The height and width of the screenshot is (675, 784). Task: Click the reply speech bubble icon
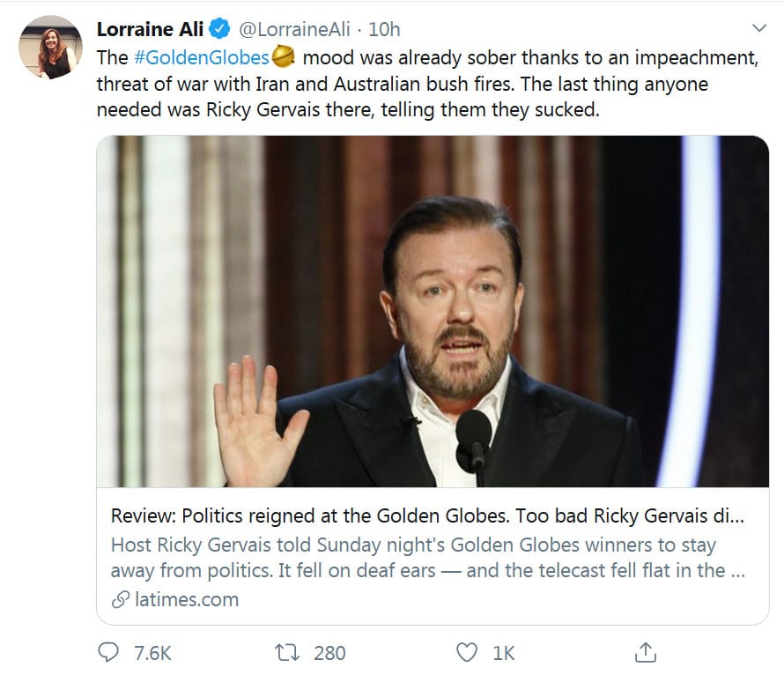click(108, 652)
